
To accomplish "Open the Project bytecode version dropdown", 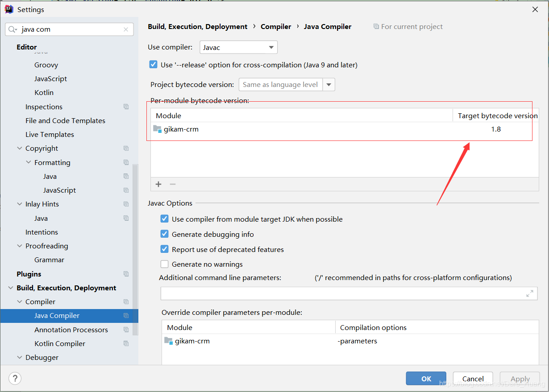I will (329, 84).
